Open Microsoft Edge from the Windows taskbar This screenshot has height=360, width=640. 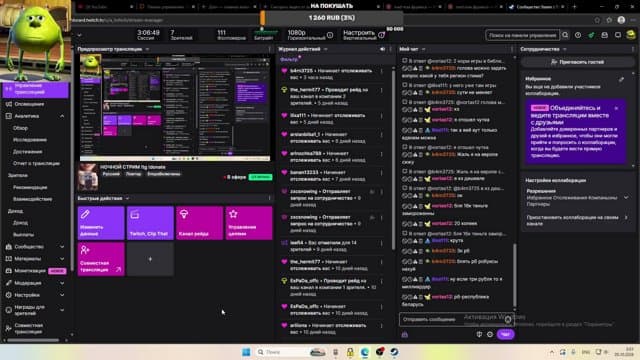[x=364, y=352]
